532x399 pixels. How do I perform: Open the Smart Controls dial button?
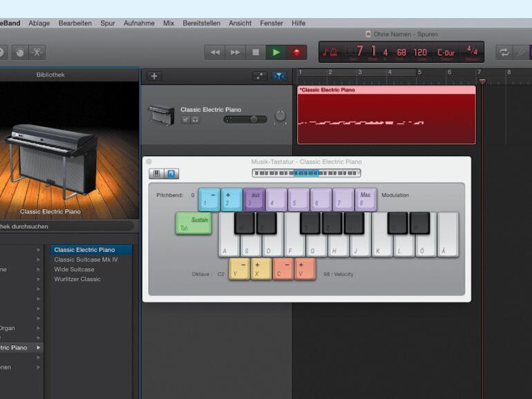coord(20,52)
